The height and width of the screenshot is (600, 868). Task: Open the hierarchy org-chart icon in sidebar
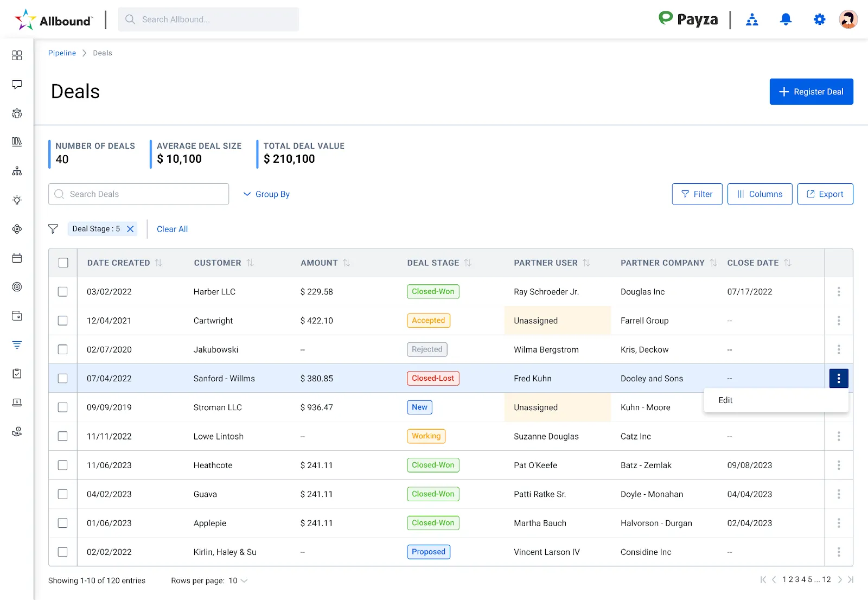[17, 171]
